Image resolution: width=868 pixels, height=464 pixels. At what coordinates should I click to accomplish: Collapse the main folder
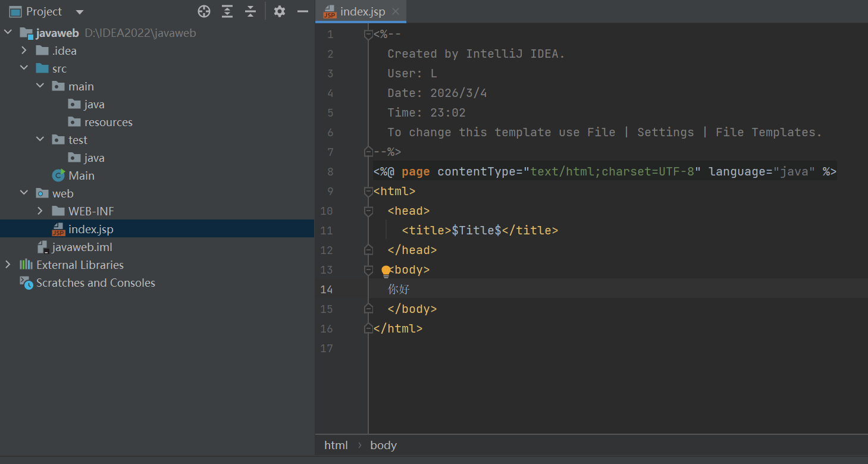pyautogui.click(x=40, y=86)
